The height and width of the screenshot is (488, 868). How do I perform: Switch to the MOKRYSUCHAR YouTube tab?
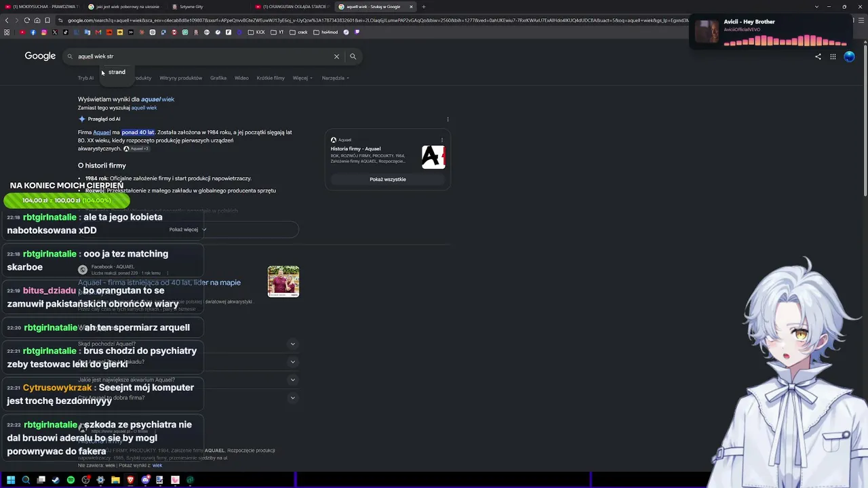click(x=42, y=7)
